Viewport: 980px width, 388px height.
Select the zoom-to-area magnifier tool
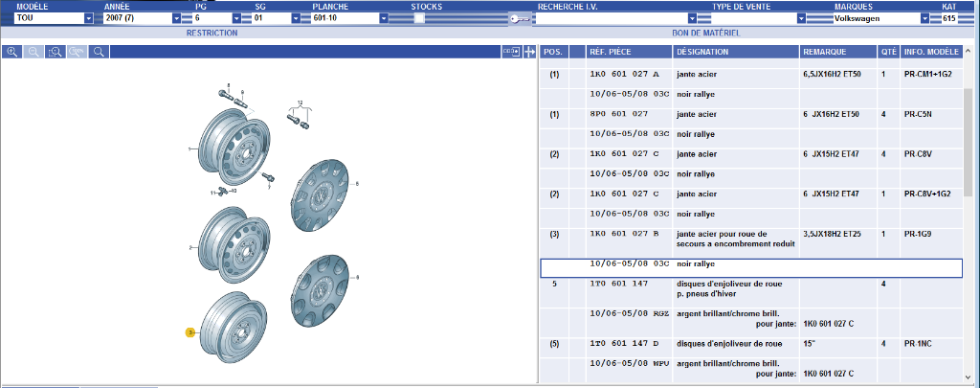click(55, 52)
